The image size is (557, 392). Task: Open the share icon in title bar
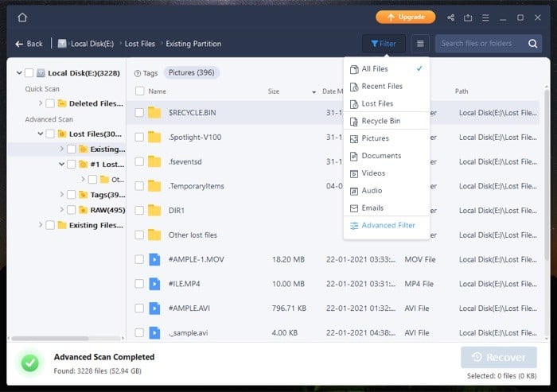click(451, 17)
